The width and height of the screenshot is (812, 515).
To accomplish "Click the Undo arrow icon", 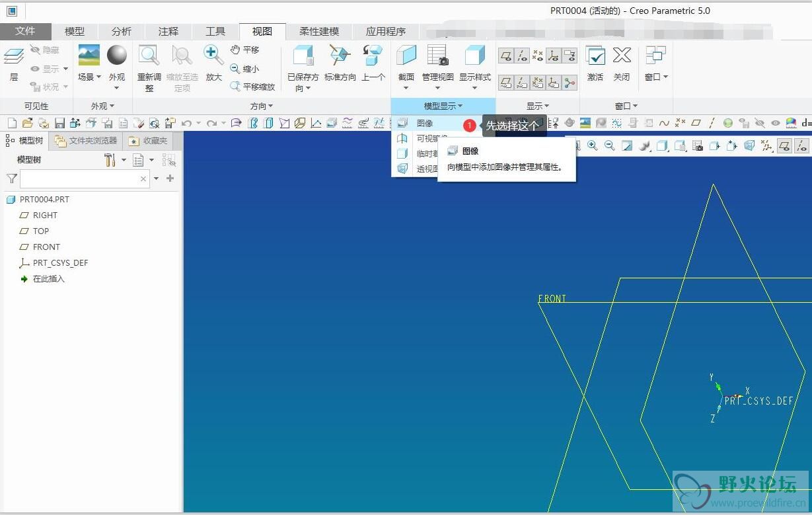I will click(x=186, y=123).
